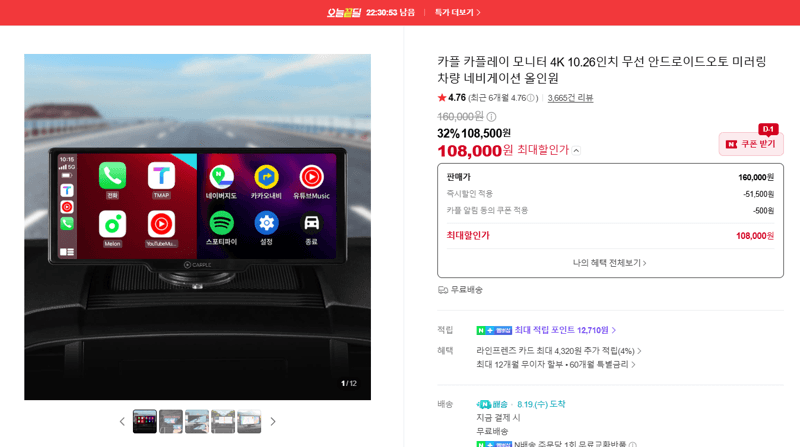Viewport: 800px width, 447px height.
Task: Select the second product thumbnail
Action: 171,421
